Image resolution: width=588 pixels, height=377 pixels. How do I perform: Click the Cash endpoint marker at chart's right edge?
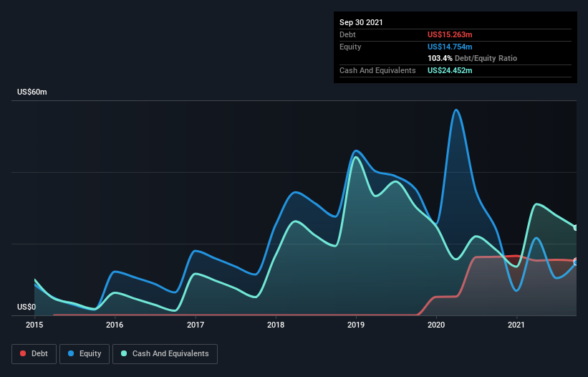pyautogui.click(x=576, y=228)
